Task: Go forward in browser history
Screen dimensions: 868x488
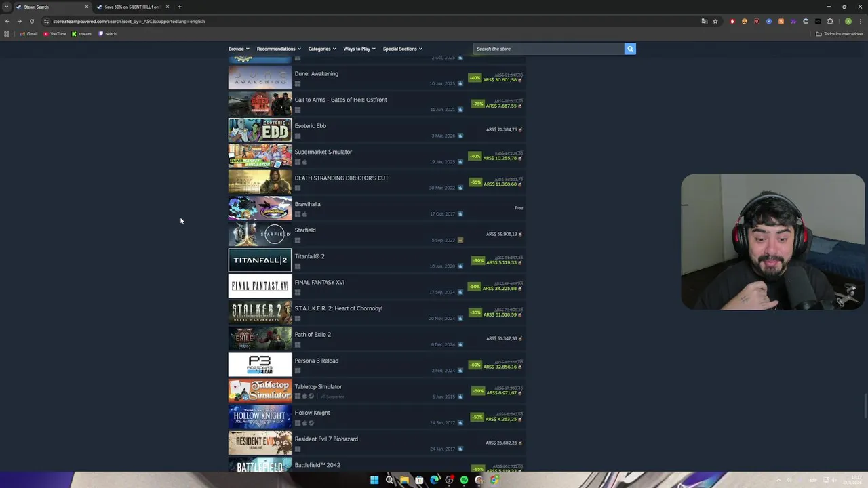Action: pyautogui.click(x=19, y=21)
